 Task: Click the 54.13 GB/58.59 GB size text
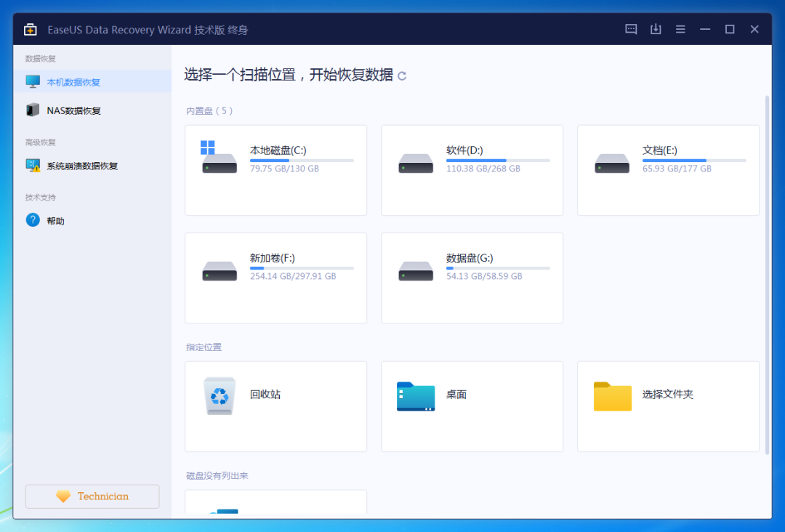(x=484, y=276)
